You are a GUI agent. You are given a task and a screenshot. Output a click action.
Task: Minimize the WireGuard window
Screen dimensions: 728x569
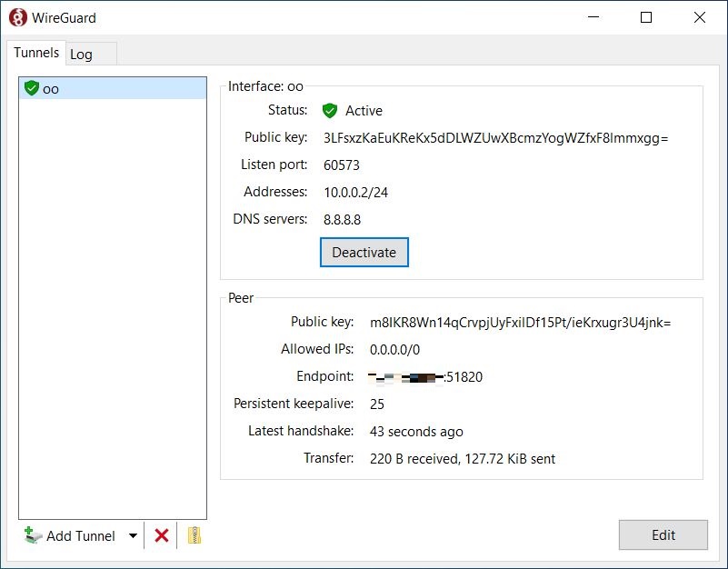[593, 17]
